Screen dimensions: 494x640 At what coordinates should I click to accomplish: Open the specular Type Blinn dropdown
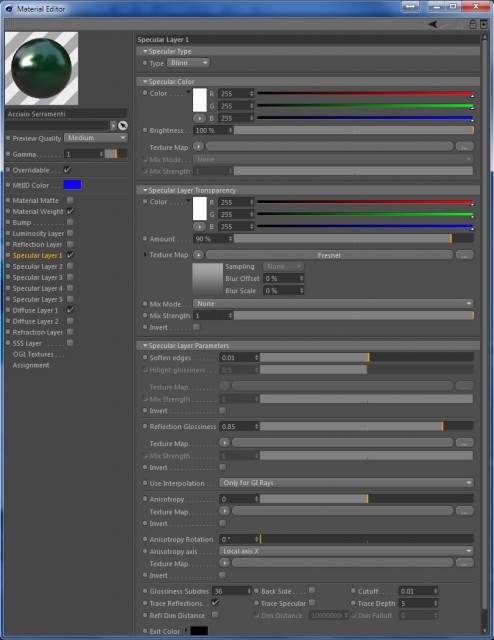[188, 63]
